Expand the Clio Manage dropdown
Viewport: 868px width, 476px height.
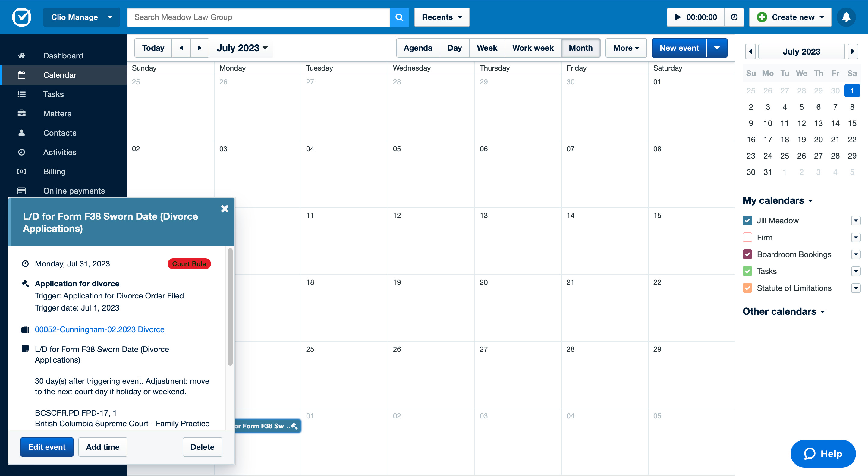pyautogui.click(x=81, y=17)
